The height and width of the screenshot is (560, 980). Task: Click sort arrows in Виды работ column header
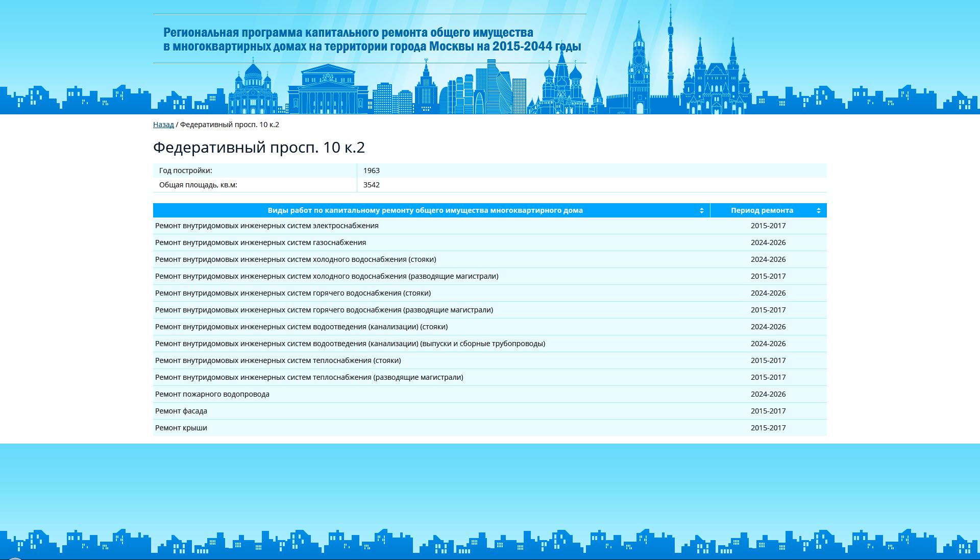coord(701,210)
